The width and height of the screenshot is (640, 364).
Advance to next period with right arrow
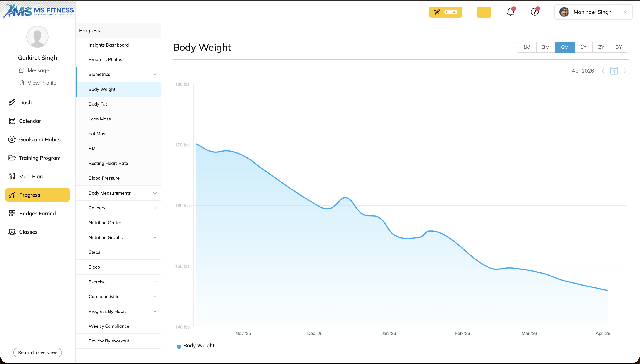point(625,71)
